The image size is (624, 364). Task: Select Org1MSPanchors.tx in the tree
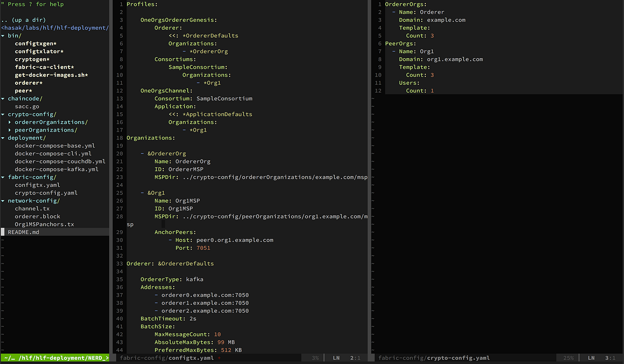(x=45, y=224)
